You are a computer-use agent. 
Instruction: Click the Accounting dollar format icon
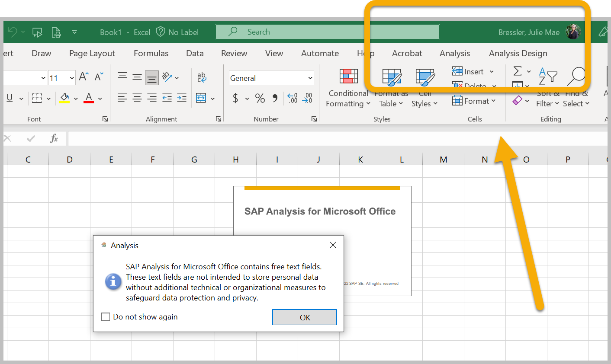[x=235, y=99]
